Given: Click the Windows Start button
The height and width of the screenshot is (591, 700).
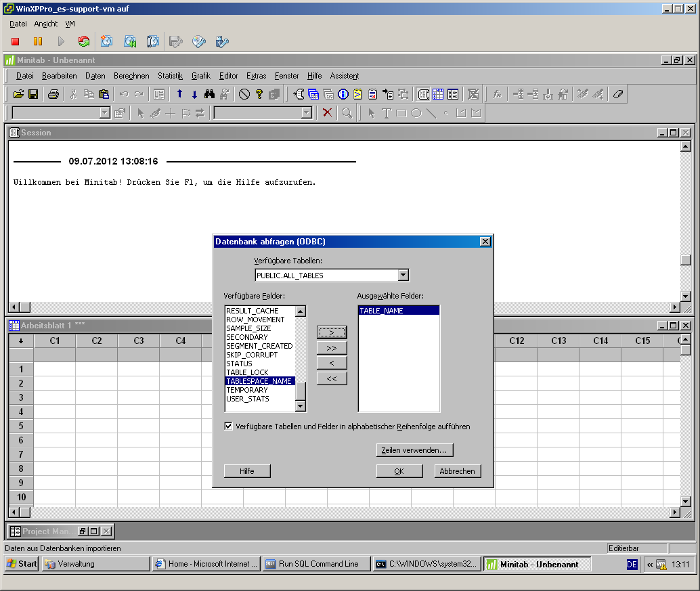Looking at the screenshot, I should point(22,564).
